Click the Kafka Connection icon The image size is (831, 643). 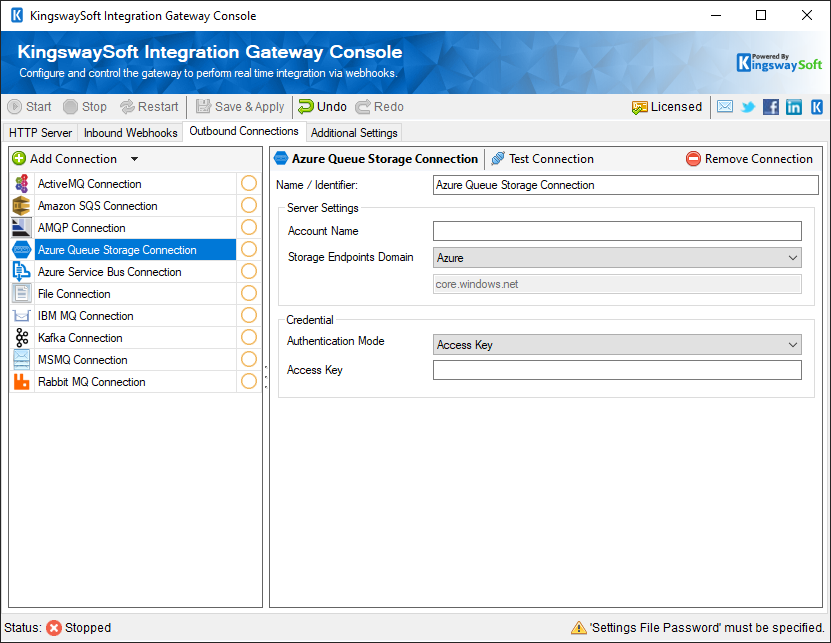(x=22, y=338)
